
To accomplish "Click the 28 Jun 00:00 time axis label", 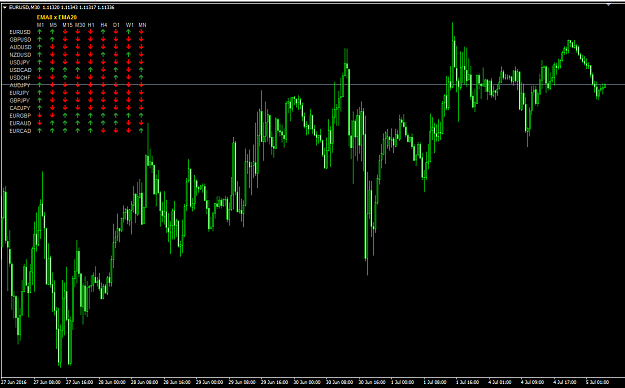I will point(112,382).
